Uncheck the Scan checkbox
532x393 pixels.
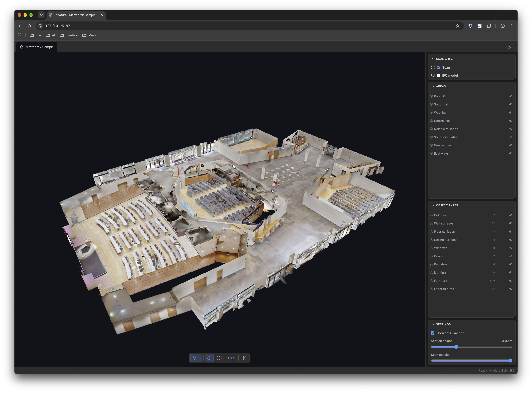point(439,68)
